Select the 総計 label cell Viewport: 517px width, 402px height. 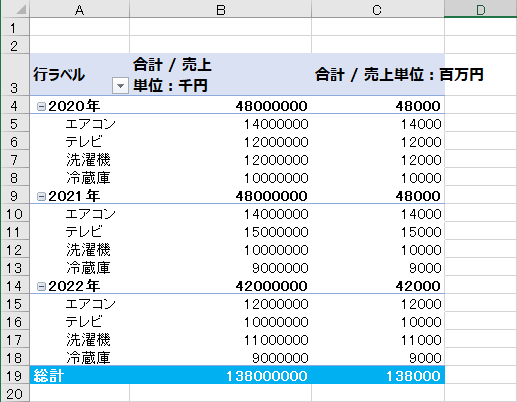pos(80,375)
